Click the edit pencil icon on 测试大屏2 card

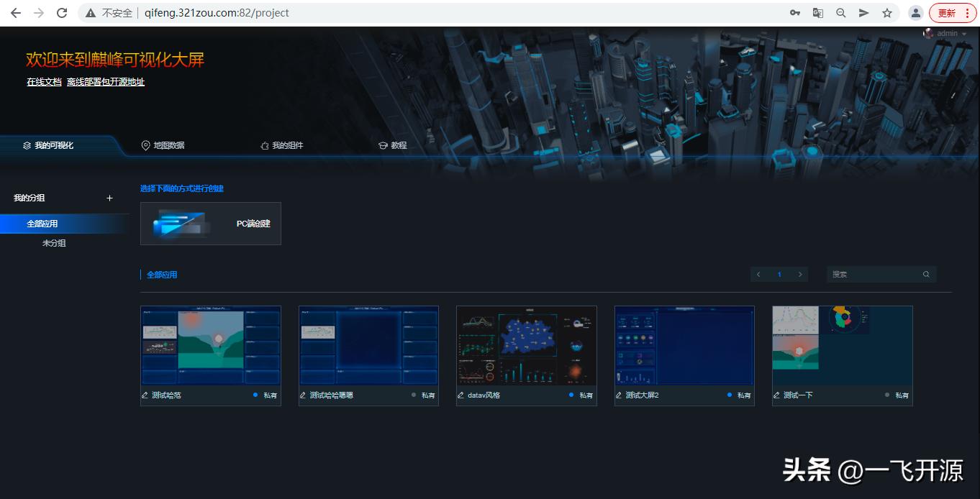pyautogui.click(x=619, y=395)
